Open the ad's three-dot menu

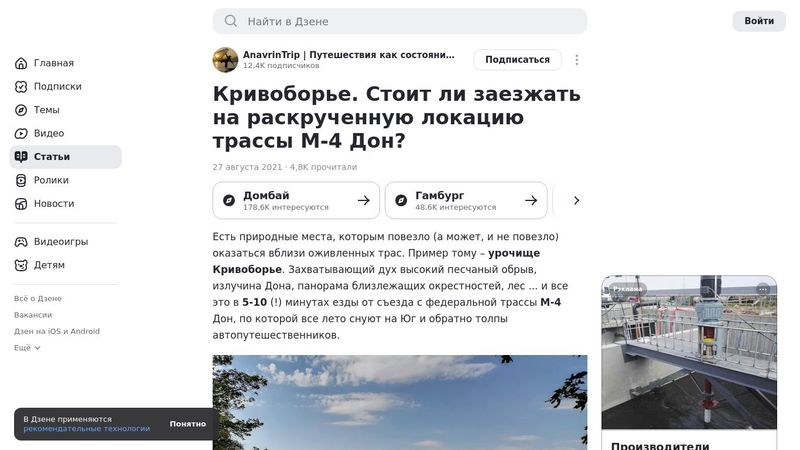click(763, 289)
